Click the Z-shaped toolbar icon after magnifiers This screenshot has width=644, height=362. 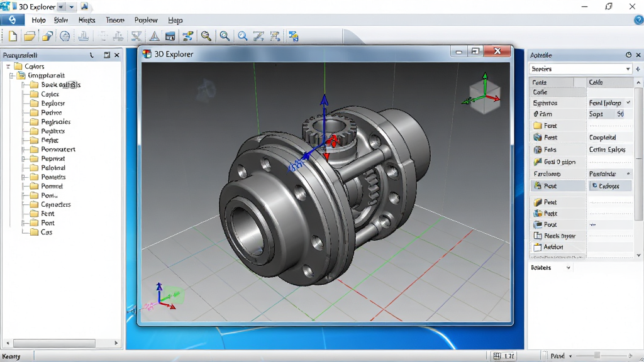pyautogui.click(x=258, y=36)
